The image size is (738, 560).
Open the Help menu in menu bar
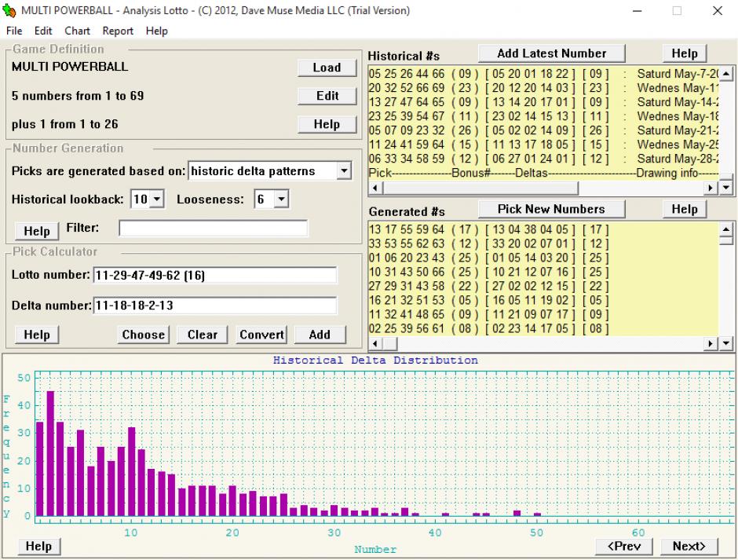pyautogui.click(x=157, y=31)
